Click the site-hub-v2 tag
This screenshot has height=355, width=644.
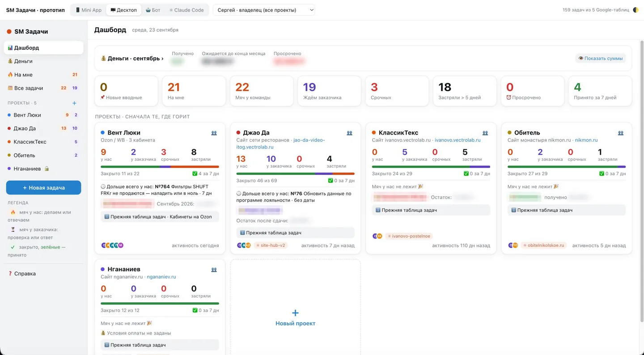pyautogui.click(x=270, y=245)
